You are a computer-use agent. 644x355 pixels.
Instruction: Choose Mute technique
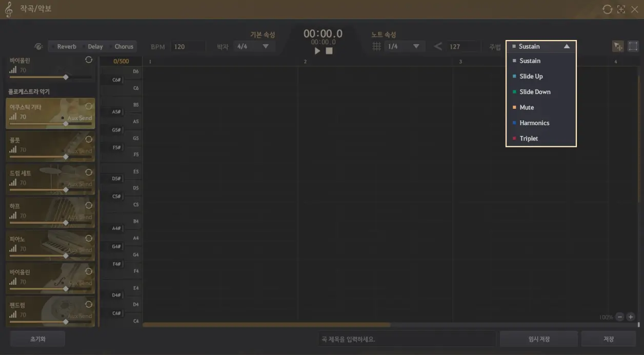click(541, 107)
